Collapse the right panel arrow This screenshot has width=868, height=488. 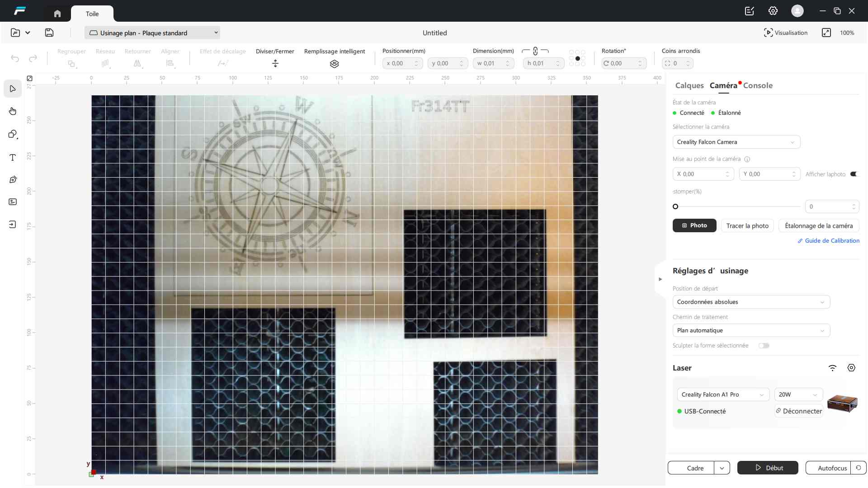point(660,279)
